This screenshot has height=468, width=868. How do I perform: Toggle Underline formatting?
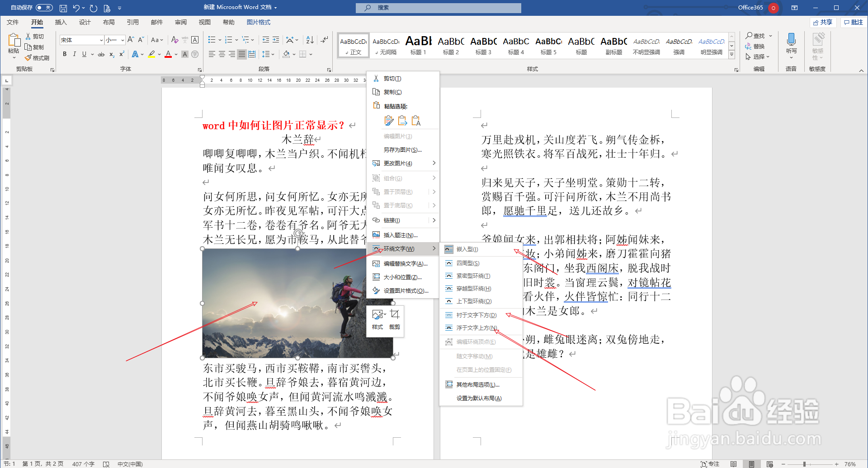(84, 54)
